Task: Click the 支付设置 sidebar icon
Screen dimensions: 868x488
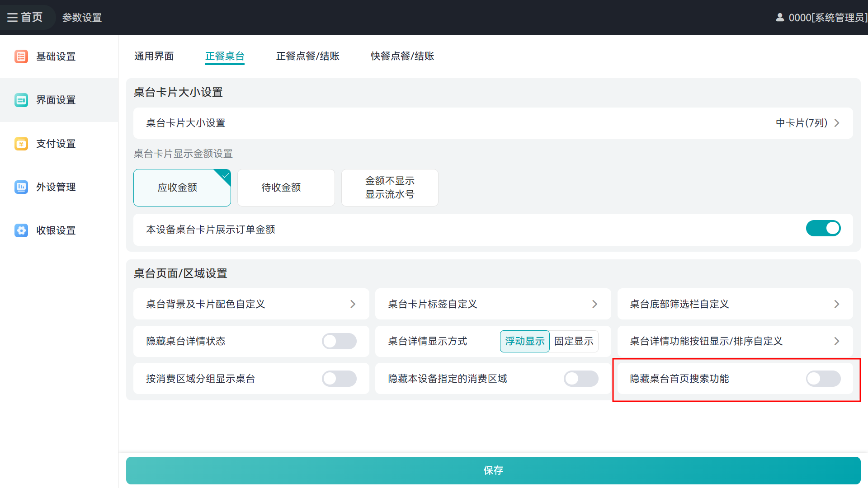Action: [21, 144]
